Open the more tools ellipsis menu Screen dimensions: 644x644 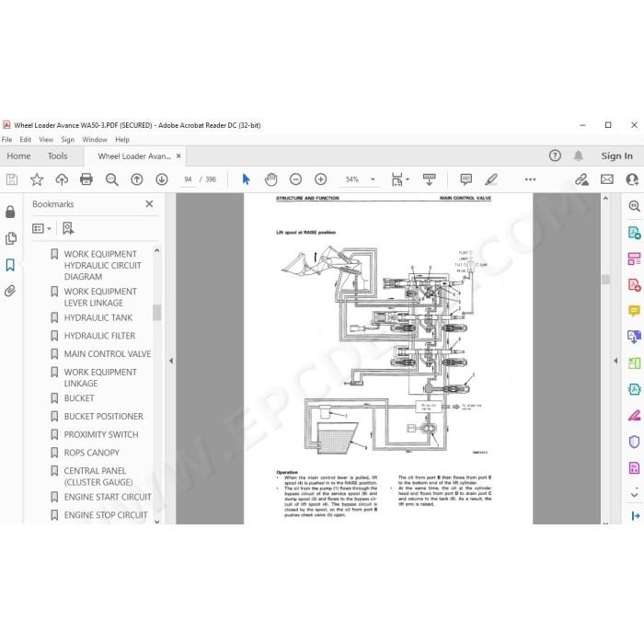[x=530, y=179]
